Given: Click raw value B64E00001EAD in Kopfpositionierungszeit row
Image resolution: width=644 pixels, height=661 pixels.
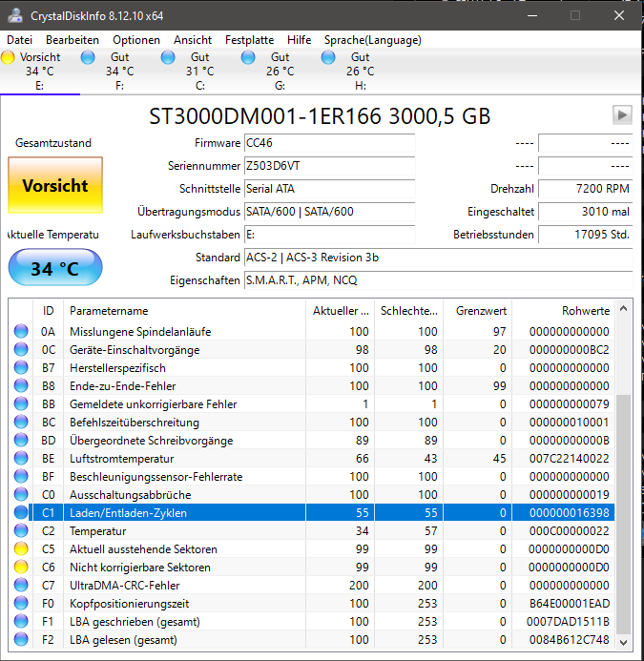Looking at the screenshot, I should (x=570, y=603).
